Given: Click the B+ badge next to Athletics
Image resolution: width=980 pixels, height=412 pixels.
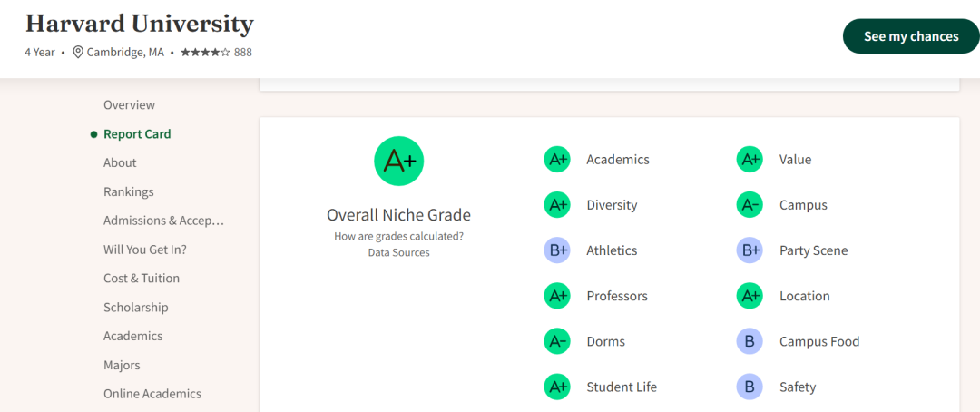Looking at the screenshot, I should [556, 250].
